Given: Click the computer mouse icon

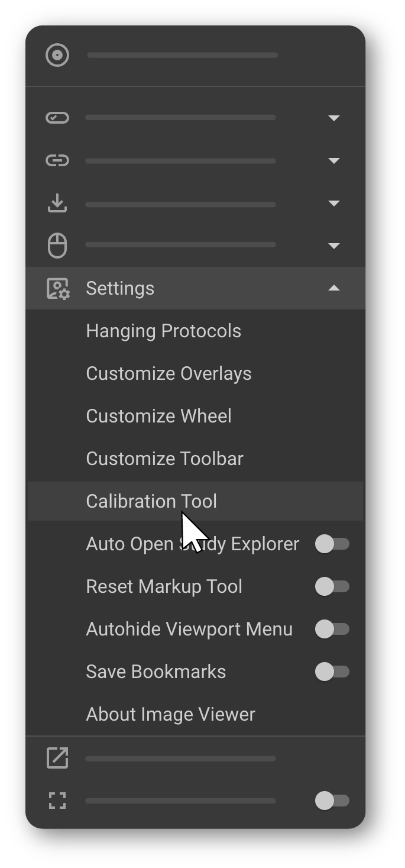Looking at the screenshot, I should click(57, 246).
